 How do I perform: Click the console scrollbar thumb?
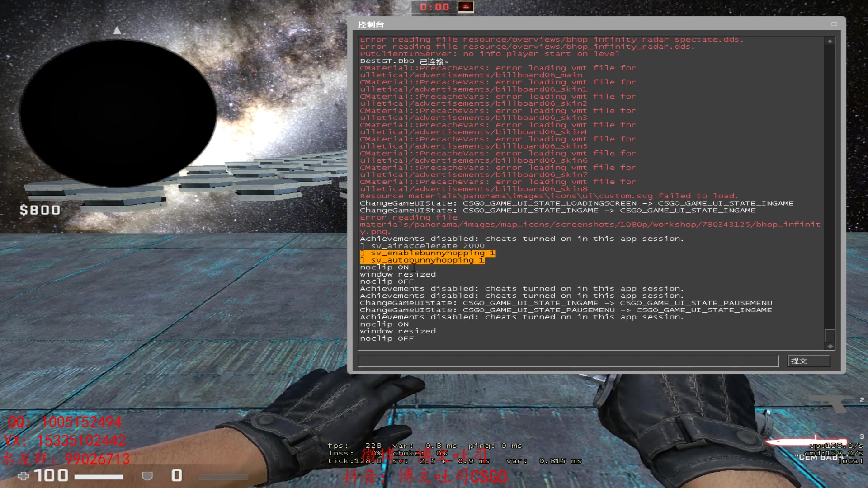point(830,335)
